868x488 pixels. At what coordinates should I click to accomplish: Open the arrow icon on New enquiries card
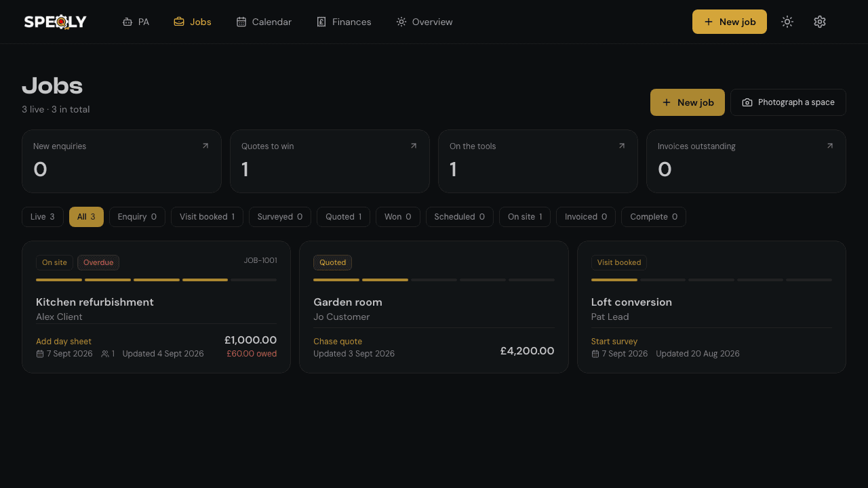[x=205, y=146]
